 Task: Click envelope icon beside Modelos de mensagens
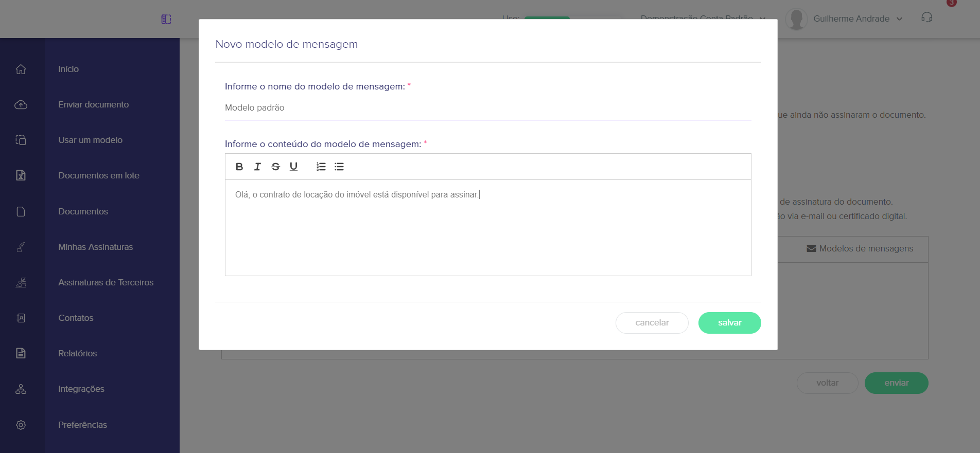[x=811, y=248]
